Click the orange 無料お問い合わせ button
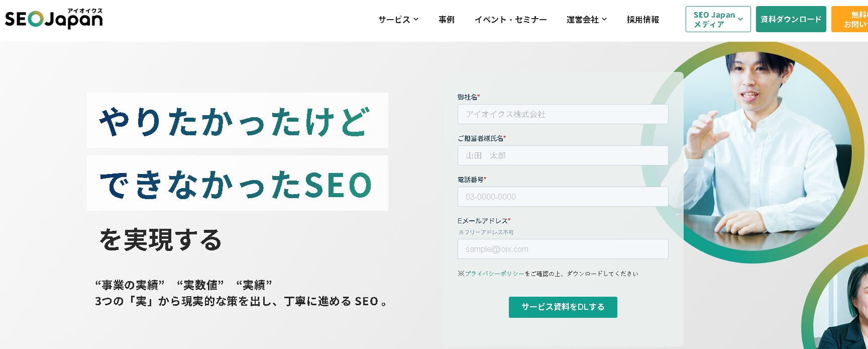Screen dimensions: 868x349 [852, 20]
